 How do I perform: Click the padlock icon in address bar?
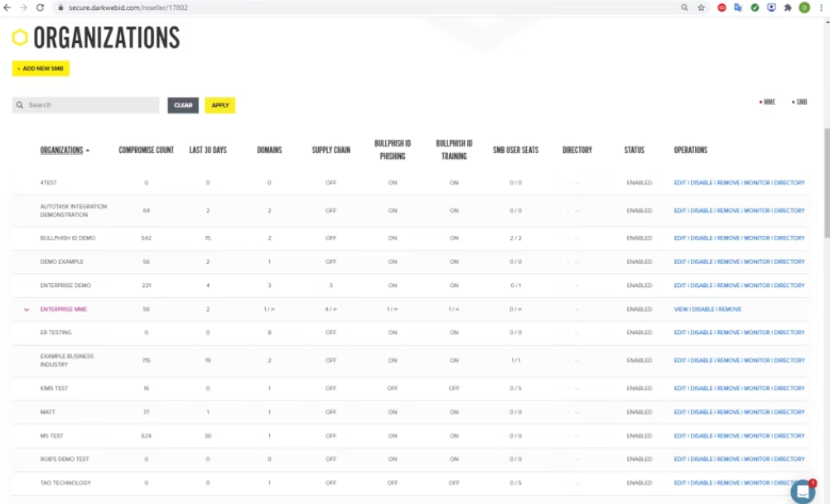click(60, 7)
